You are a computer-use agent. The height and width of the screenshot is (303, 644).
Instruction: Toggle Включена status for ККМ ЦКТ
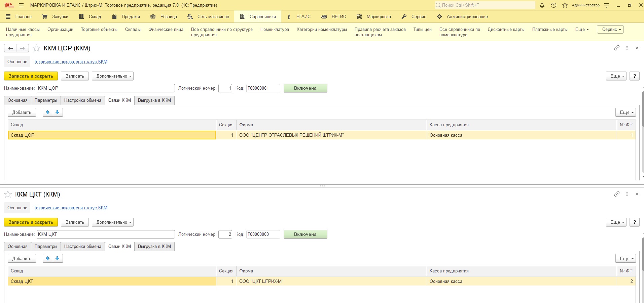point(305,234)
